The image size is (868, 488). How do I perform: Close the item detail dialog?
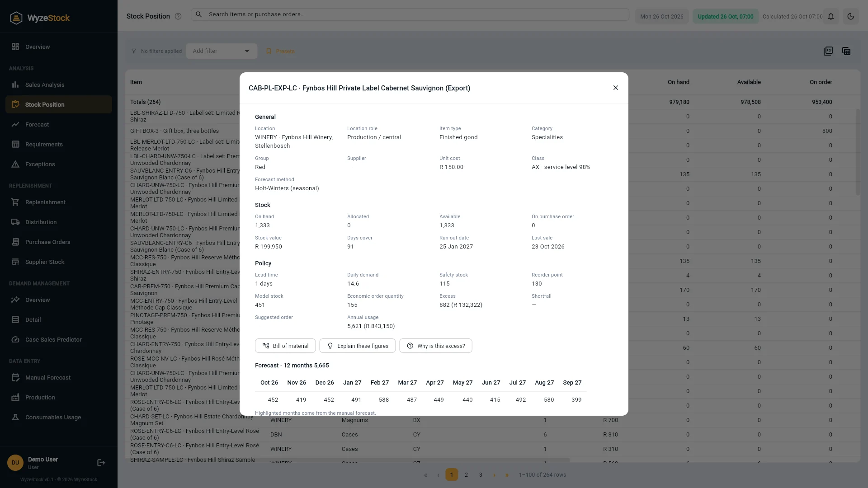(615, 88)
